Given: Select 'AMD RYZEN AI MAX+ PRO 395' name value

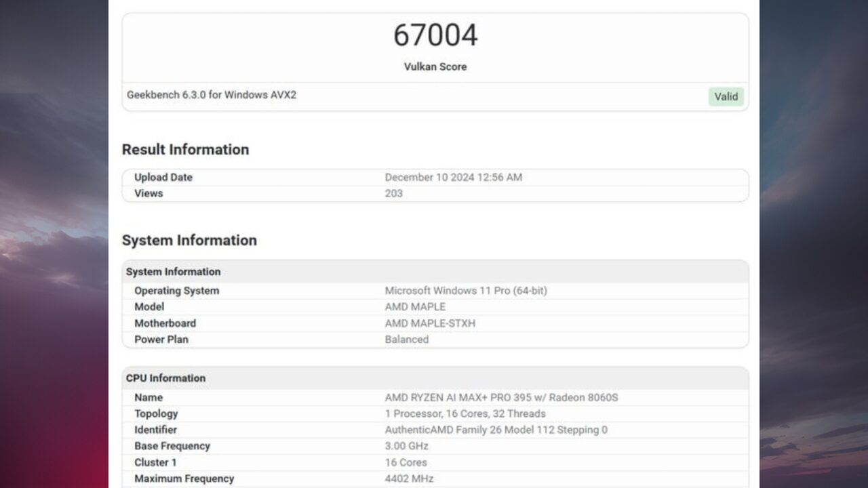Looking at the screenshot, I should point(502,397).
